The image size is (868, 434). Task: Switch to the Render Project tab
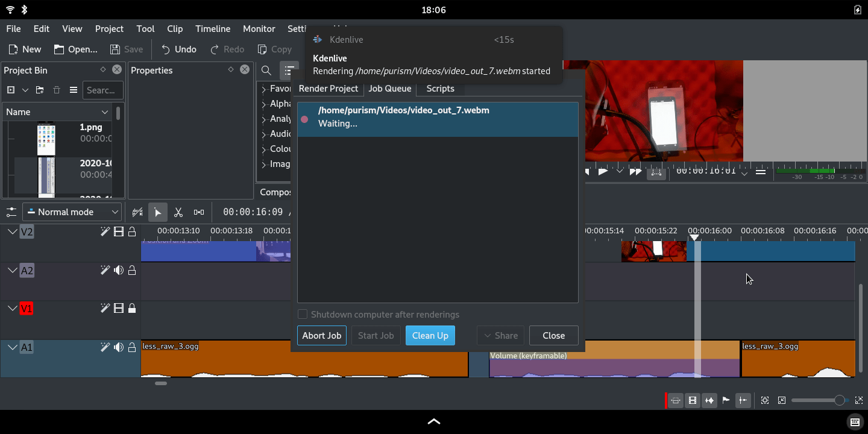329,89
